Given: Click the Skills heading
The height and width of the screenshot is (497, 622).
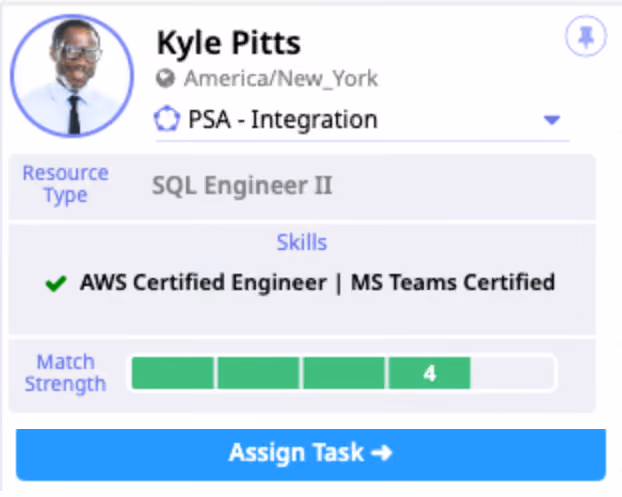Looking at the screenshot, I should (x=302, y=242).
